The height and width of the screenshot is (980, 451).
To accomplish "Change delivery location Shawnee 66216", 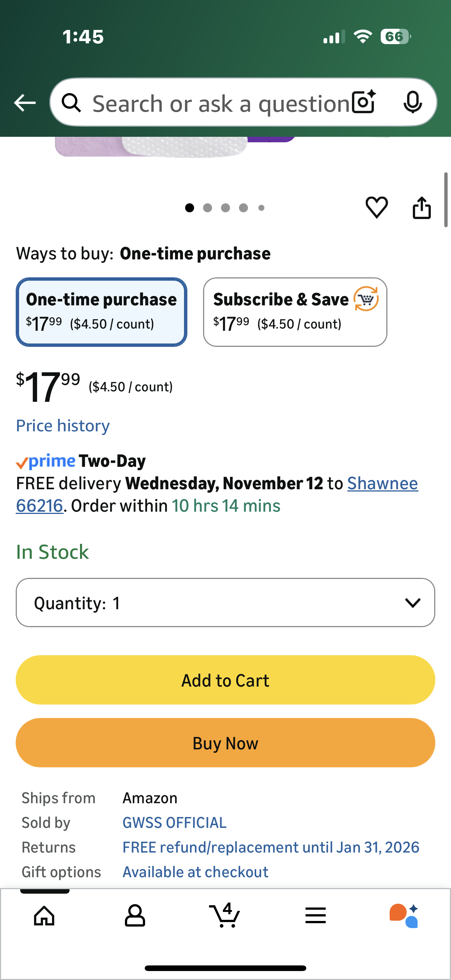I will 382,484.
